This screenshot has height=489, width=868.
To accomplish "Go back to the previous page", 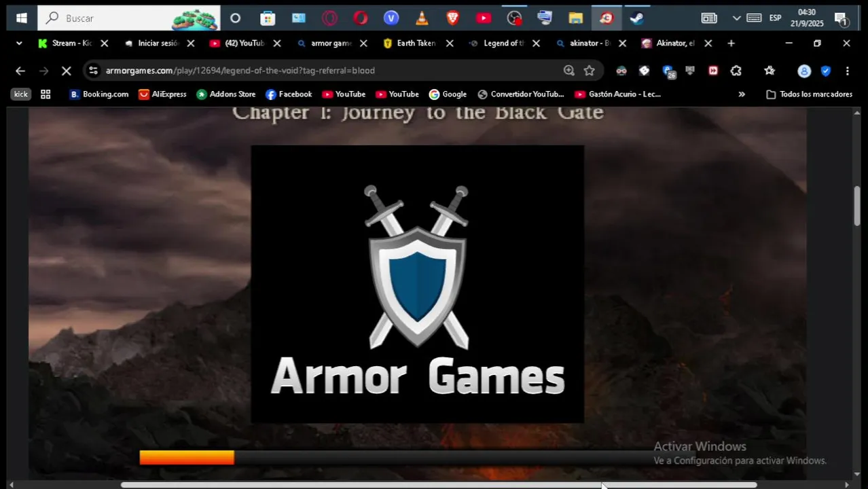I will click(20, 71).
